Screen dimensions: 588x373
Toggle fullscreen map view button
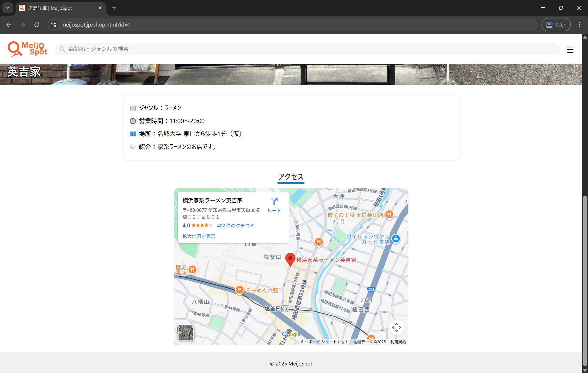[x=396, y=327]
